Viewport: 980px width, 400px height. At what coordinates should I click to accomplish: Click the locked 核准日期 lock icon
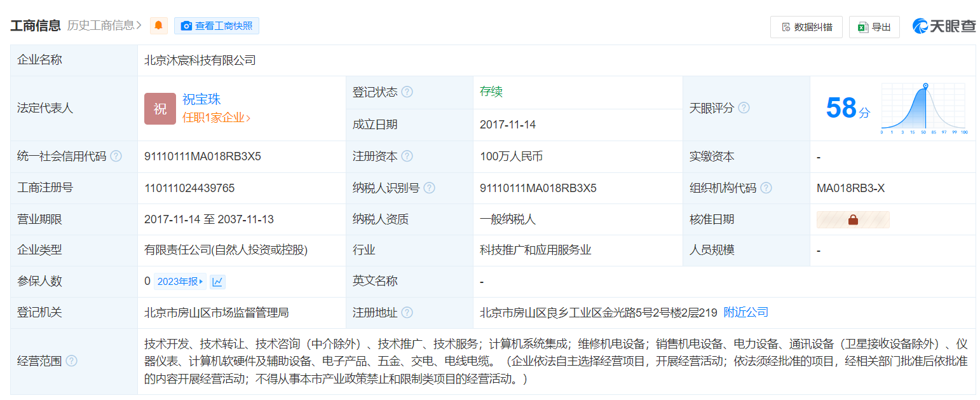click(853, 219)
